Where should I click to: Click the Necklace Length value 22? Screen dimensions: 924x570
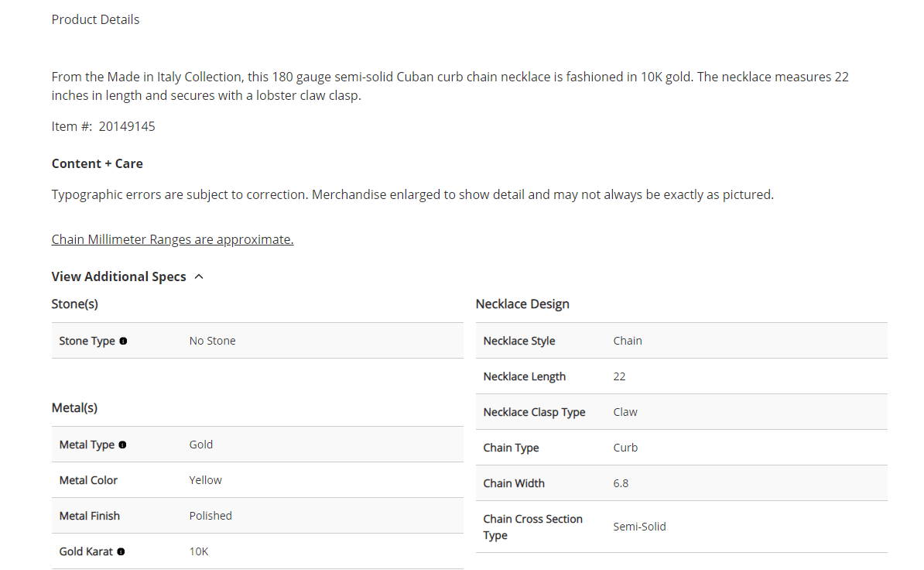coord(619,376)
